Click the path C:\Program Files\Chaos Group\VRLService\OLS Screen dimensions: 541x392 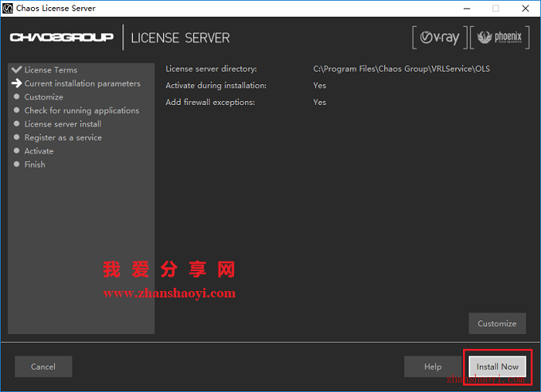pos(401,68)
